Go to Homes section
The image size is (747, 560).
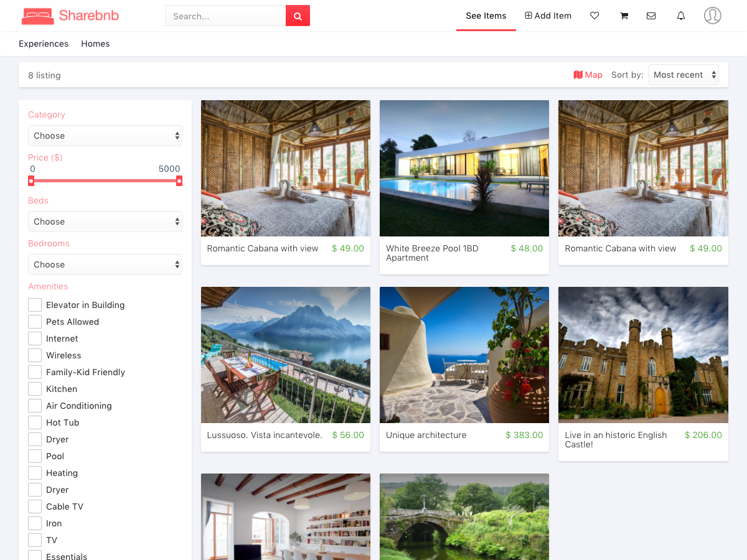point(95,44)
